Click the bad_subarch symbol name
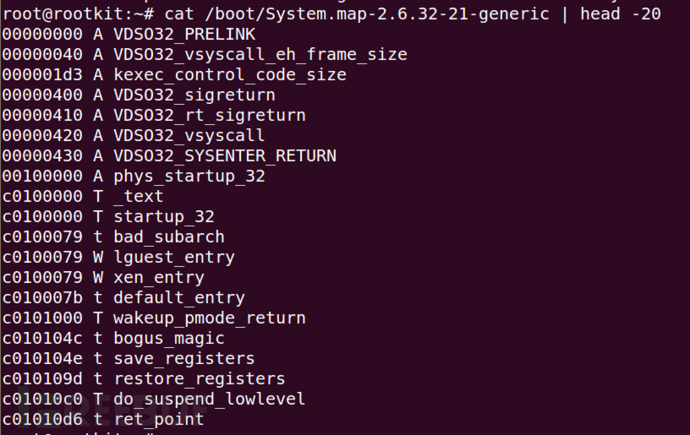 pyautogui.click(x=168, y=237)
